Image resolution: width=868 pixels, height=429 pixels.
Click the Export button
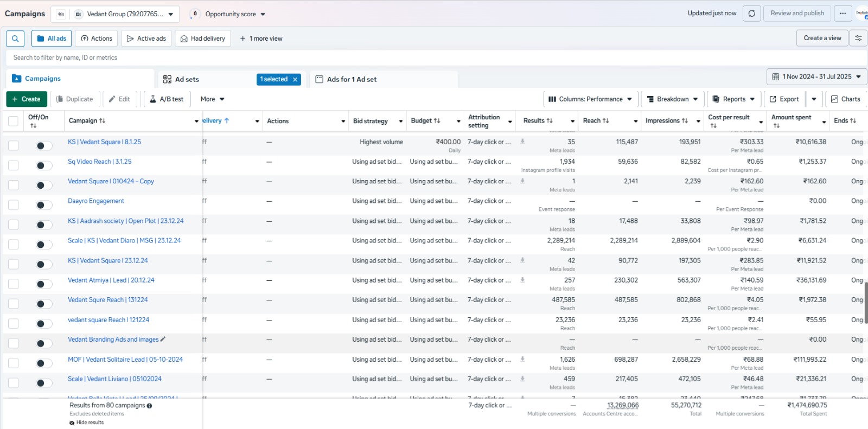pos(784,99)
